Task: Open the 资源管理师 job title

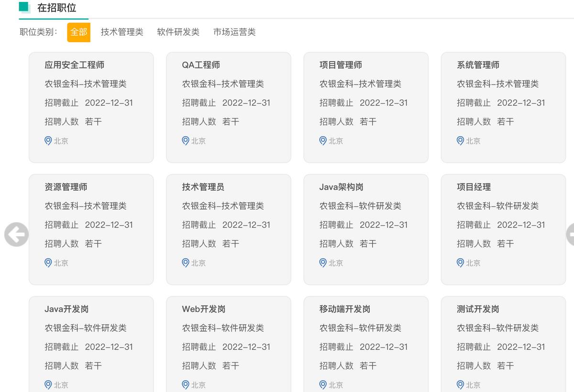Action: (66, 187)
